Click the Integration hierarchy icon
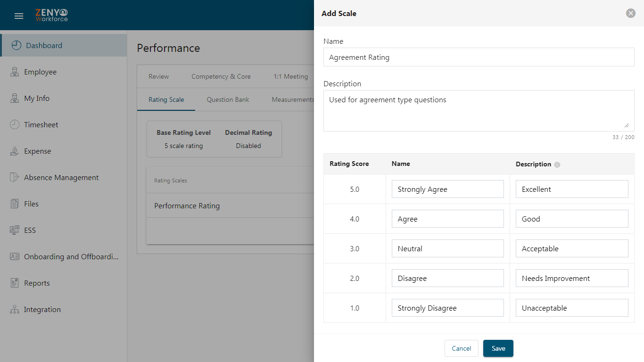 (x=15, y=309)
